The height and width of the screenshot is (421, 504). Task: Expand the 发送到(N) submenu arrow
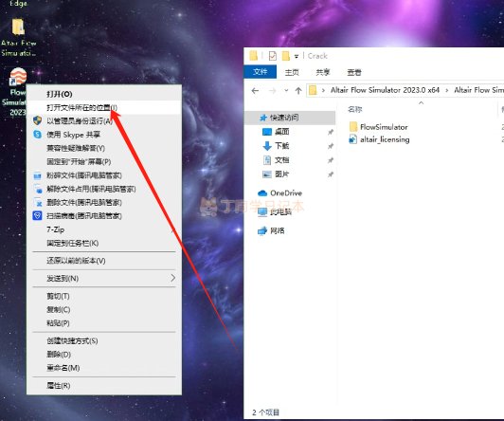(x=173, y=278)
